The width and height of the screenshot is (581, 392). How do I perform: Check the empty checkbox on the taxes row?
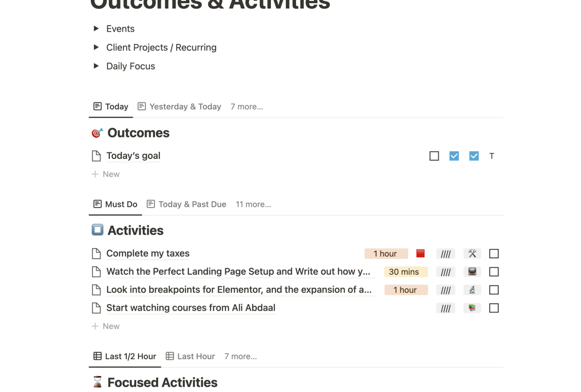point(494,253)
